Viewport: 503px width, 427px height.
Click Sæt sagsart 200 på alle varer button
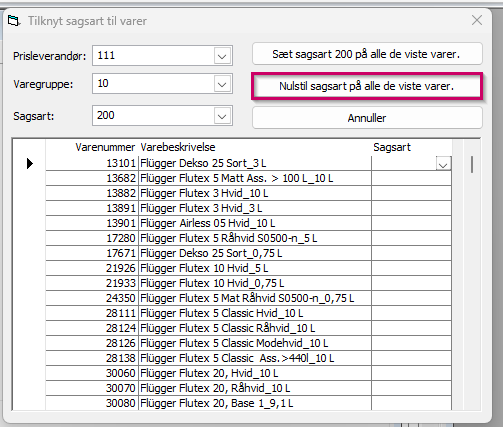coord(367,54)
